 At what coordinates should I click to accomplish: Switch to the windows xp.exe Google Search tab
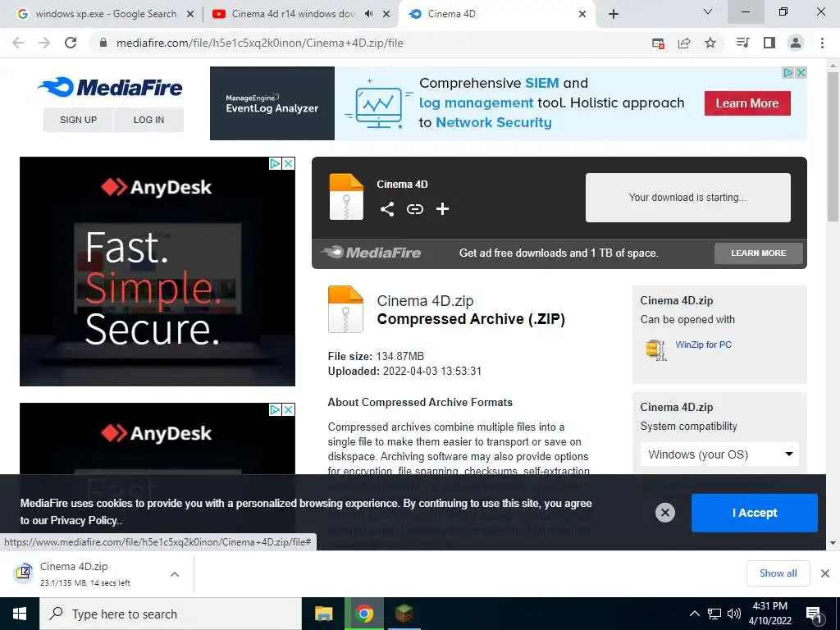106,14
